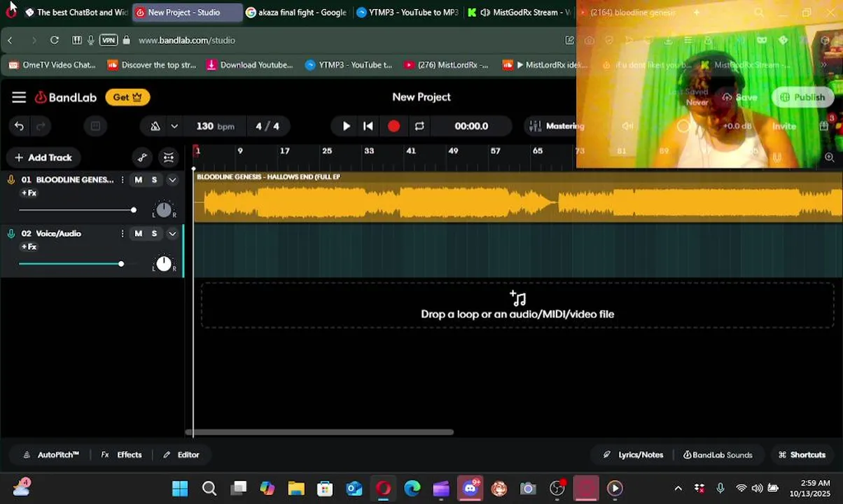This screenshot has height=504, width=843.
Task: Solo the Bloodline Genesis track
Action: point(154,180)
